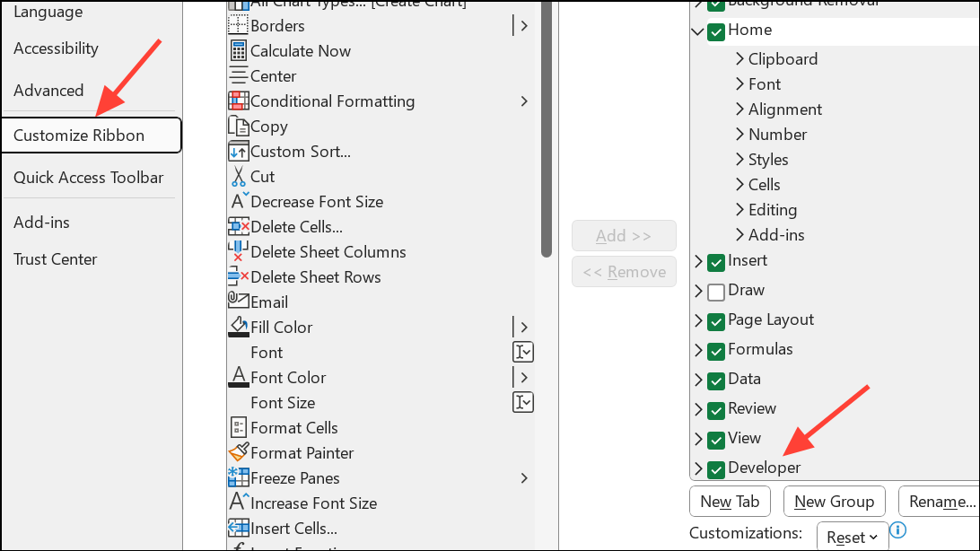Click the Delete Sheet Rows icon
The width and height of the screenshot is (980, 551).
[236, 276]
